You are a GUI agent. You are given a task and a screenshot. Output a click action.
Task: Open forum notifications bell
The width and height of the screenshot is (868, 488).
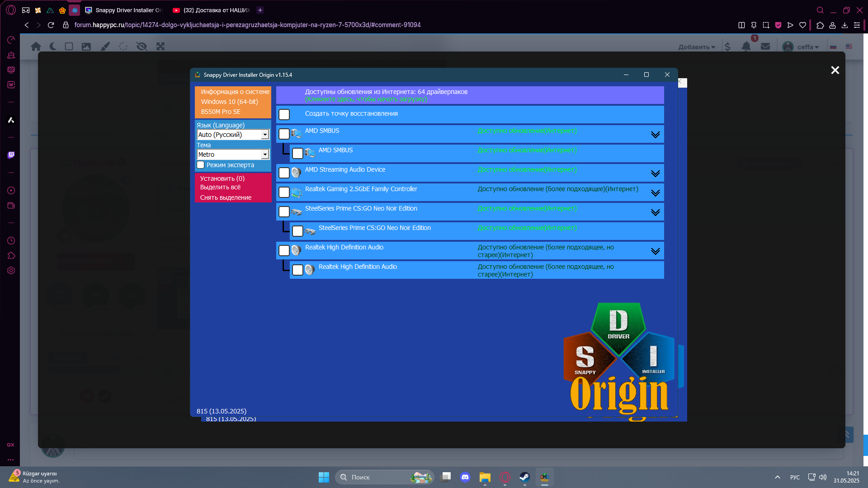pos(746,46)
